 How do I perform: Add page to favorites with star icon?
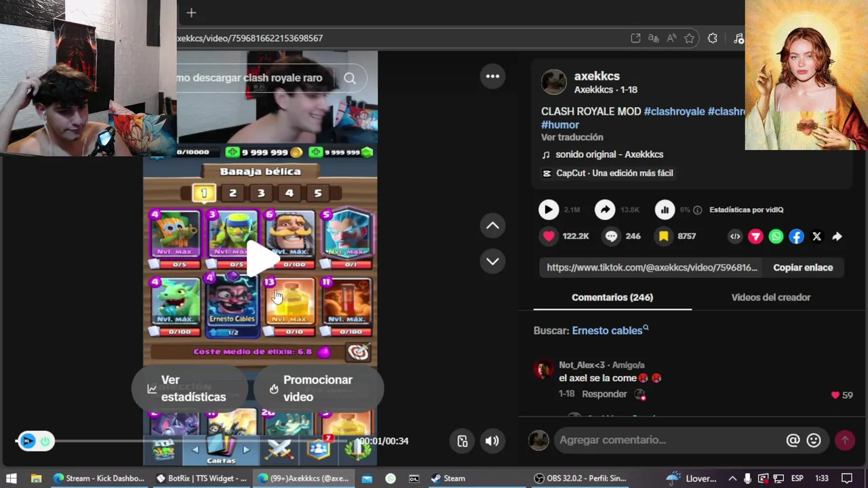pos(690,39)
